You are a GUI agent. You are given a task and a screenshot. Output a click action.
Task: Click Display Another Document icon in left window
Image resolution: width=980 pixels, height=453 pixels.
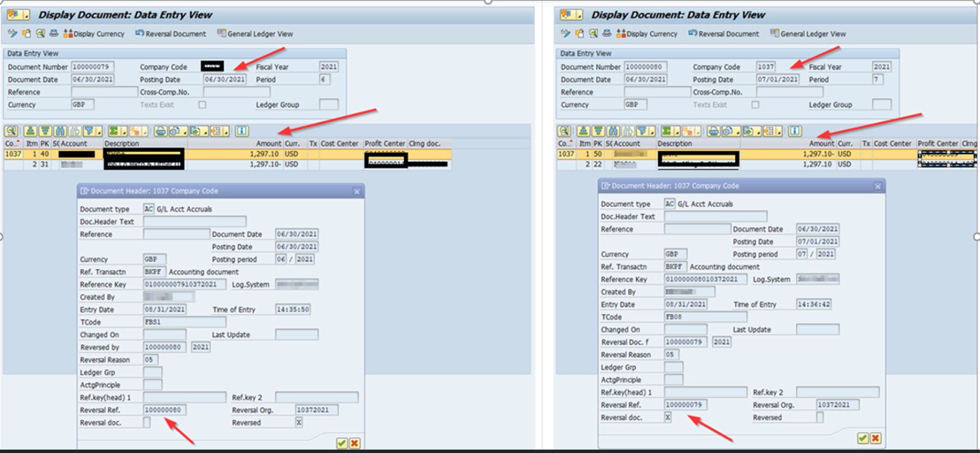coord(26,33)
